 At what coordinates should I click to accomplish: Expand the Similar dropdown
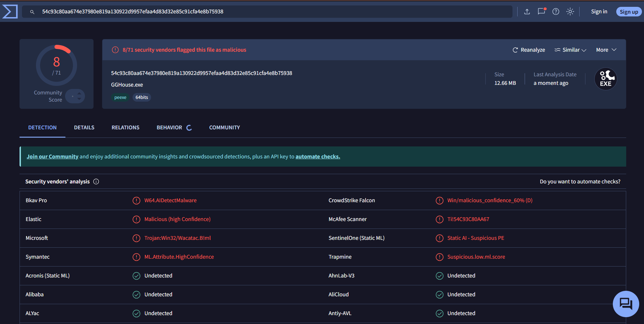570,50
